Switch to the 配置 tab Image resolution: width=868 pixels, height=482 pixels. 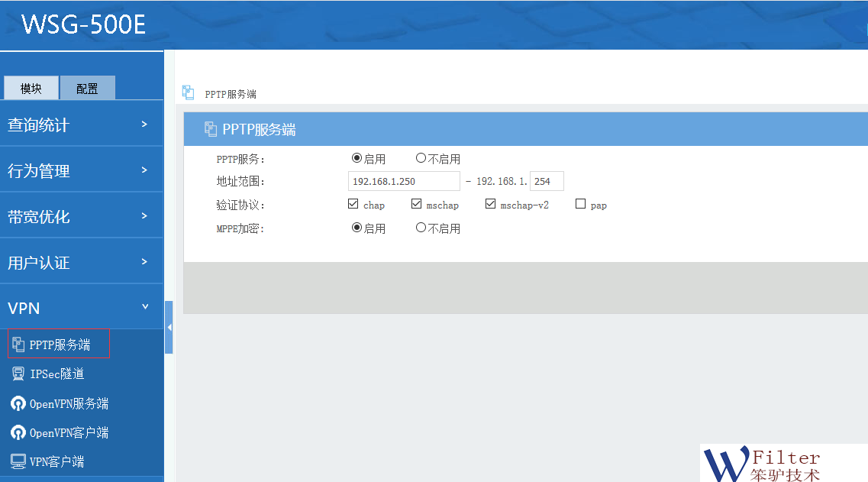pyautogui.click(x=87, y=89)
